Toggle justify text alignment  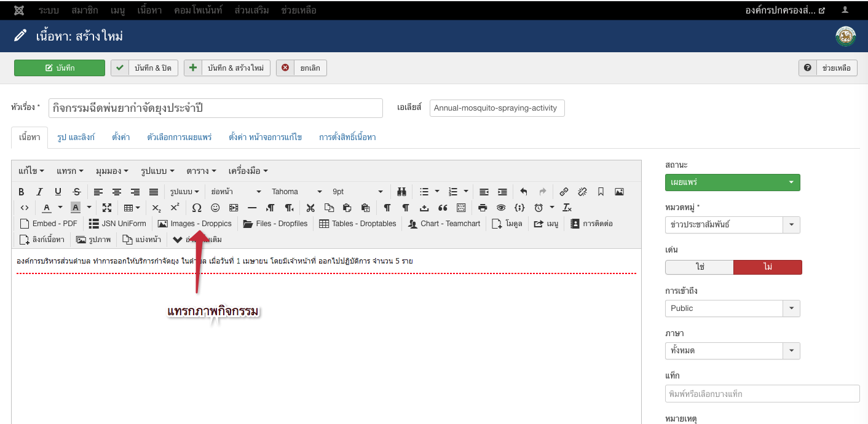pyautogui.click(x=154, y=192)
